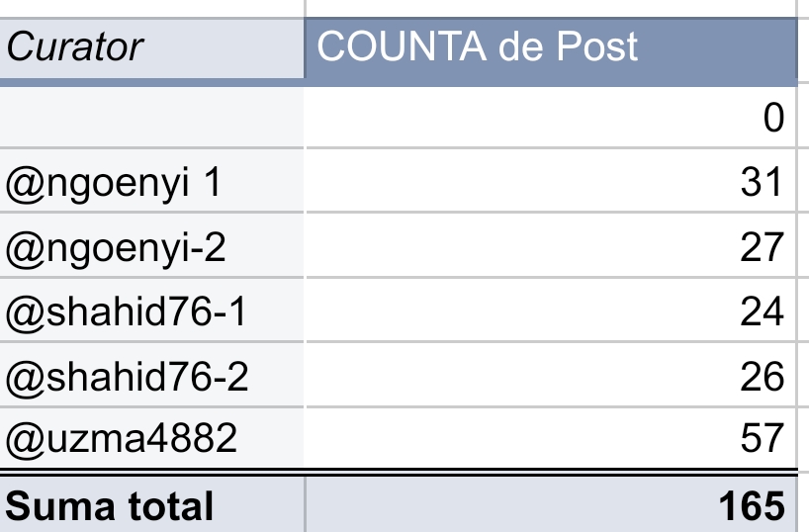The image size is (809, 532).
Task: Click the @ngoenyi 1 cell
Action: [x=152, y=181]
